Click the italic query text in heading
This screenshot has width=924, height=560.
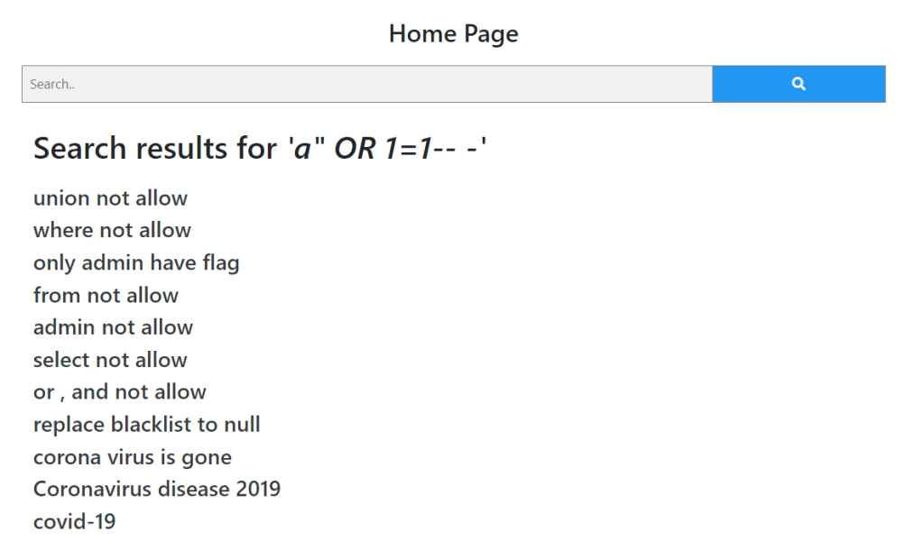388,148
